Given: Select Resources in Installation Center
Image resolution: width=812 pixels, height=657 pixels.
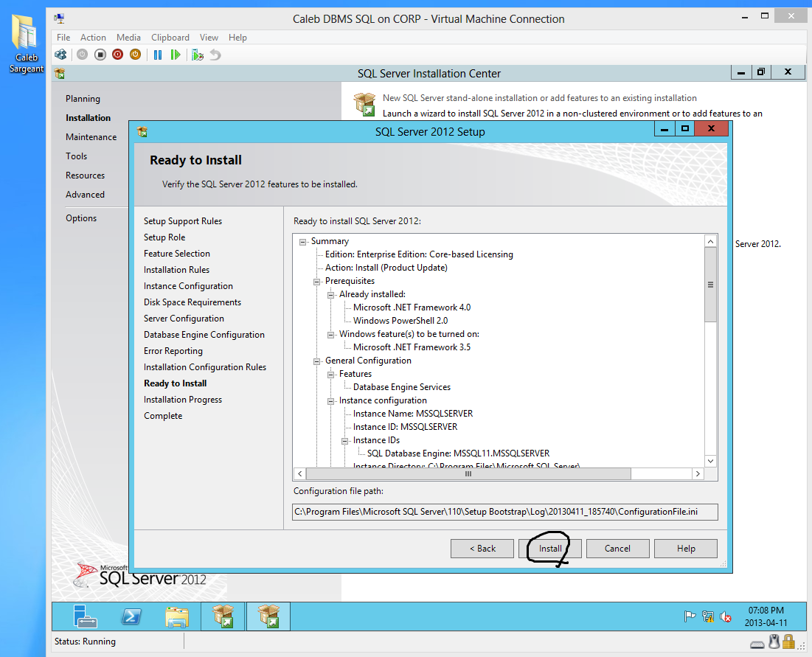Looking at the screenshot, I should 85,175.
